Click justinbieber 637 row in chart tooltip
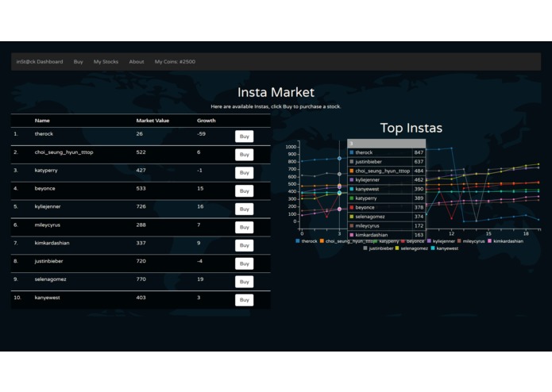This screenshot has width=552, height=392. point(387,162)
